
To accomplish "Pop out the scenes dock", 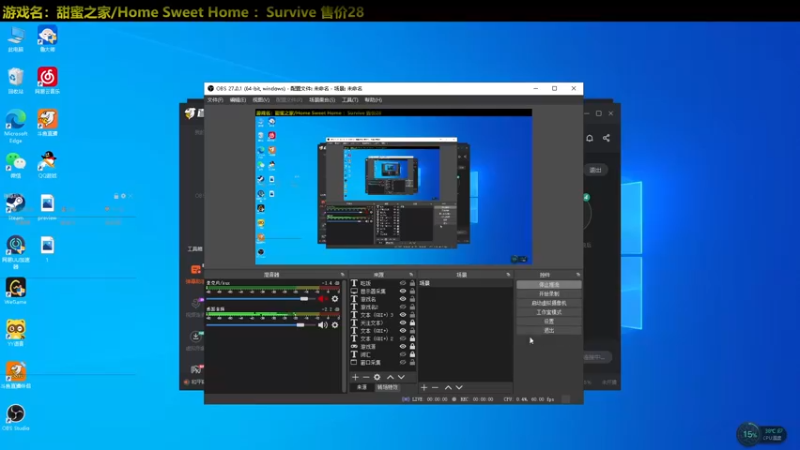I will click(x=508, y=274).
